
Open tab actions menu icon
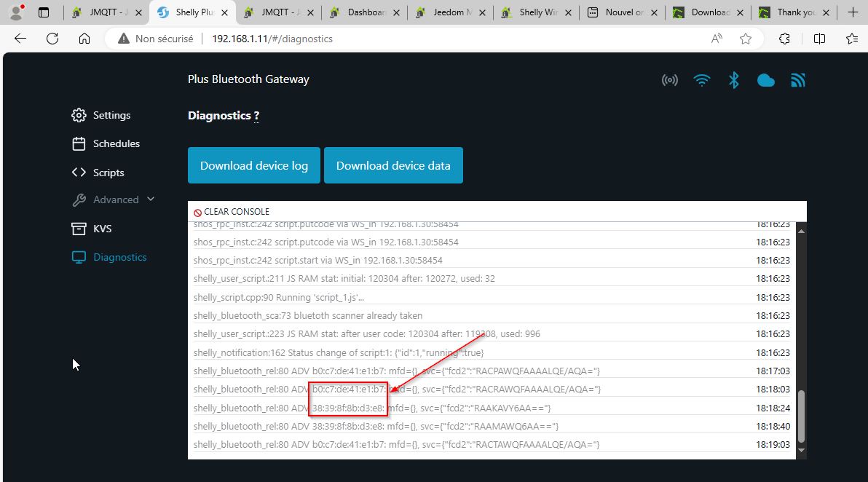click(44, 12)
